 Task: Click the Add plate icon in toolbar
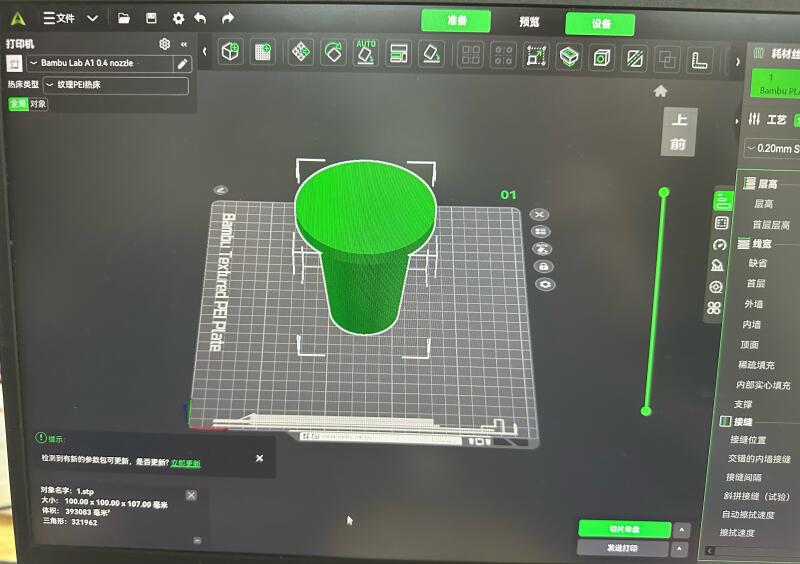click(263, 52)
